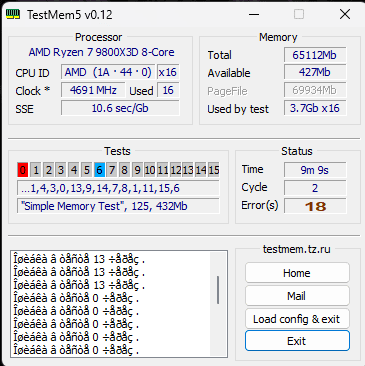Click the Available memory value 427Mb
This screenshot has width=365, height=366.
coord(315,72)
